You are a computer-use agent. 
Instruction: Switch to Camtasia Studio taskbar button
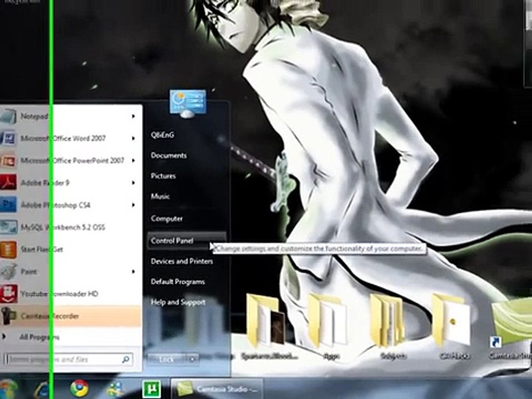(217, 389)
